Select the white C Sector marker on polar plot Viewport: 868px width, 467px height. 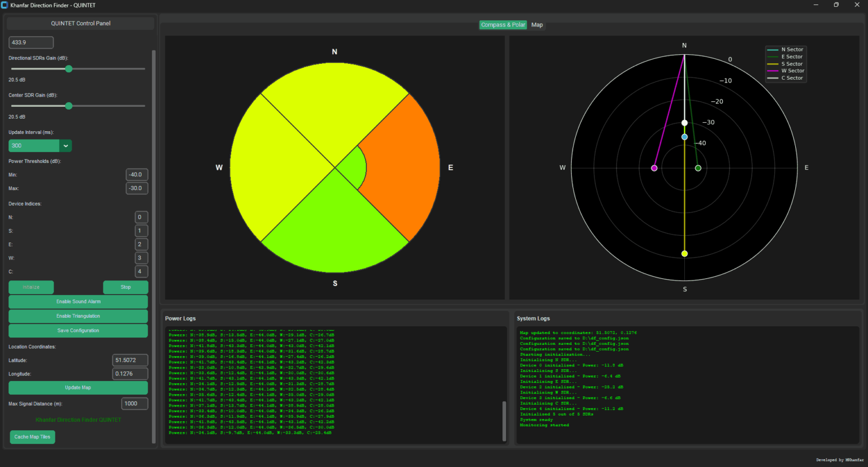tap(684, 123)
